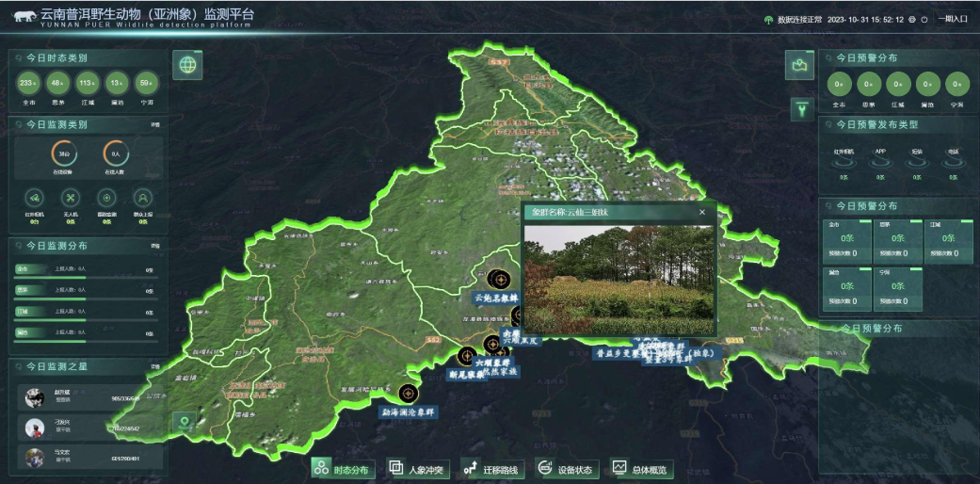Select the 总体概览 tab
980x484 pixels.
640,468
